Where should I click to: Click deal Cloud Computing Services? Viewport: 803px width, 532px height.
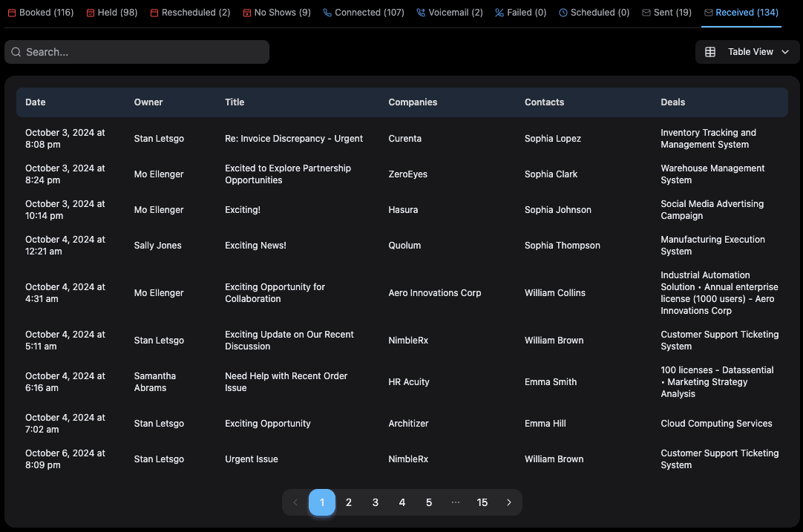(716, 424)
